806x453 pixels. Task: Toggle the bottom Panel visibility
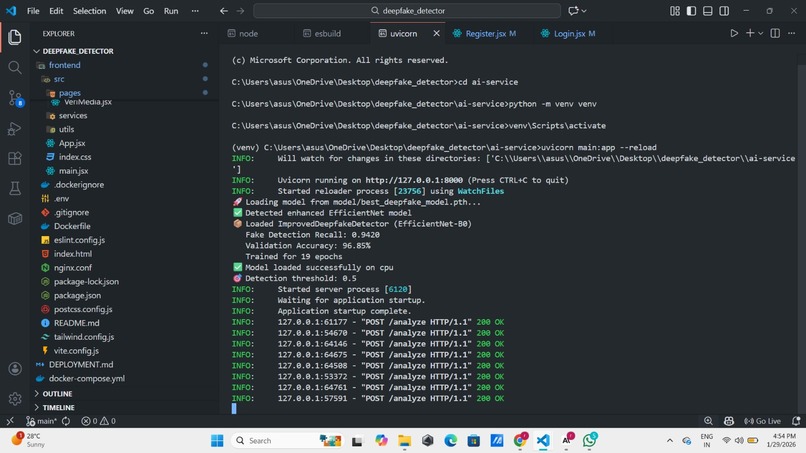tap(708, 11)
